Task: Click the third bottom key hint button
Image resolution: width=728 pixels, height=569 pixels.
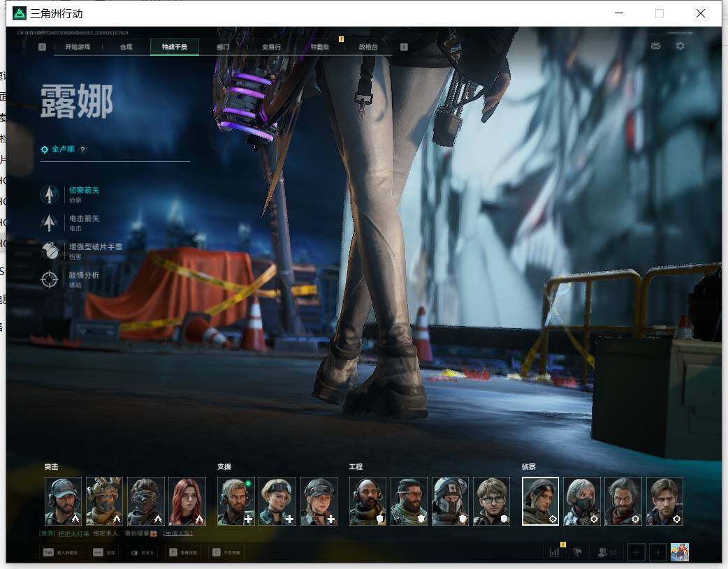Action: [x=142, y=552]
